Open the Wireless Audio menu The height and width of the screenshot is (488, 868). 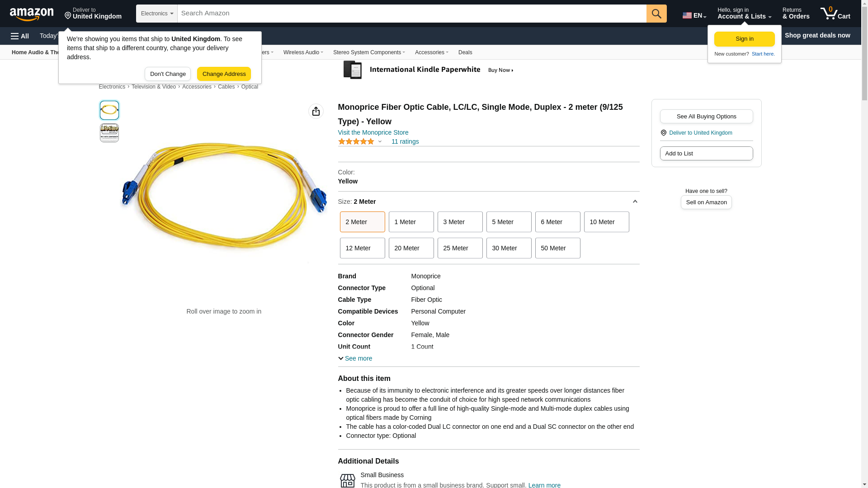pos(303,52)
